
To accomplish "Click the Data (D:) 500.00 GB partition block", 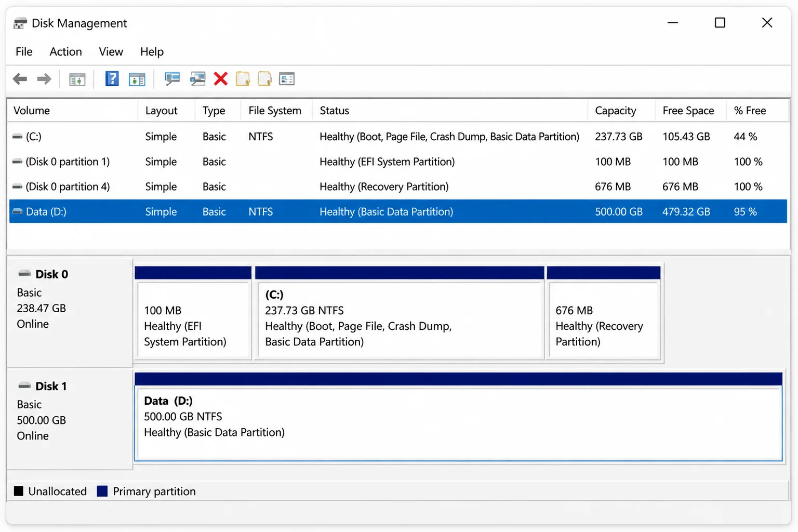I will coord(458,417).
